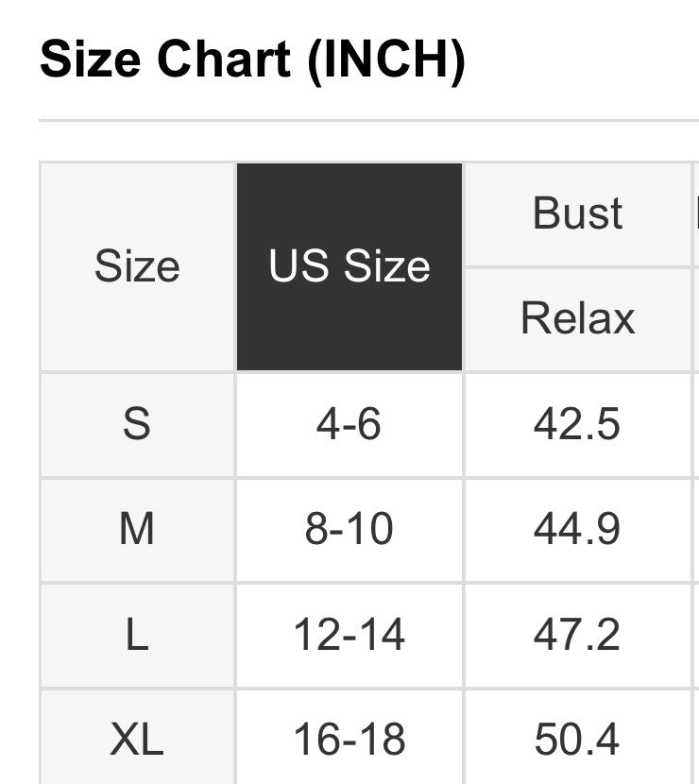Click the 8-10 US size cell
This screenshot has height=784, width=699.
(349, 530)
